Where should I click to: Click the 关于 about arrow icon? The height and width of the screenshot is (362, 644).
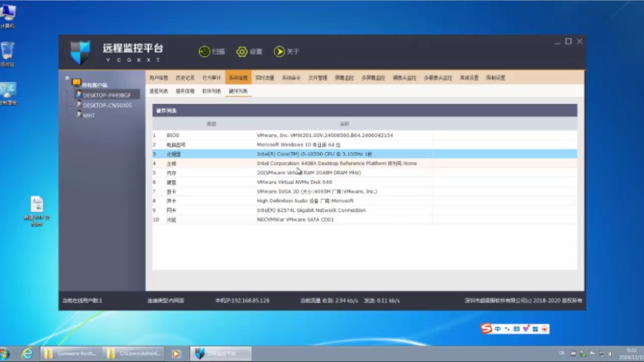click(279, 52)
